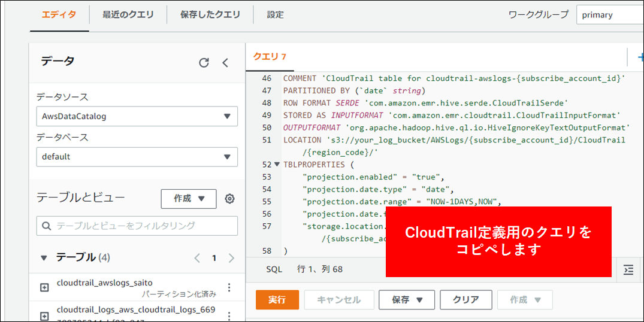The image size is (644, 322).
Task: Refresh the data panel with reload icon
Action: click(204, 62)
